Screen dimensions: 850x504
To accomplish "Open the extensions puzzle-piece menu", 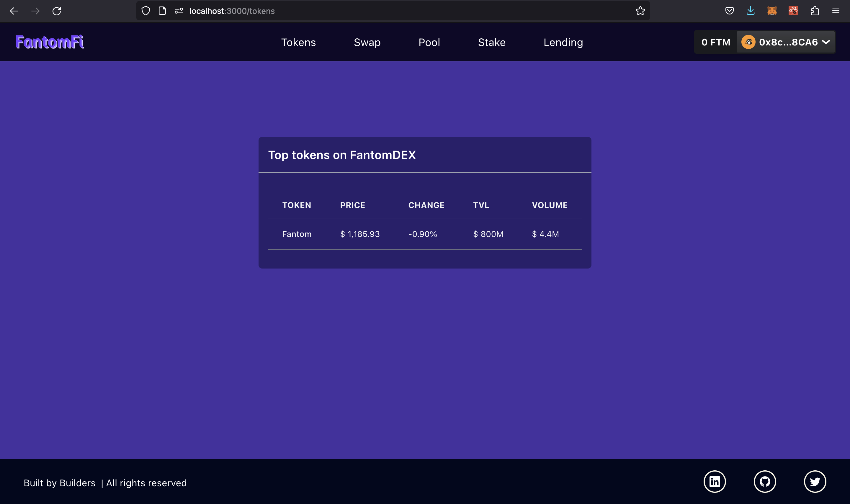I will (814, 11).
